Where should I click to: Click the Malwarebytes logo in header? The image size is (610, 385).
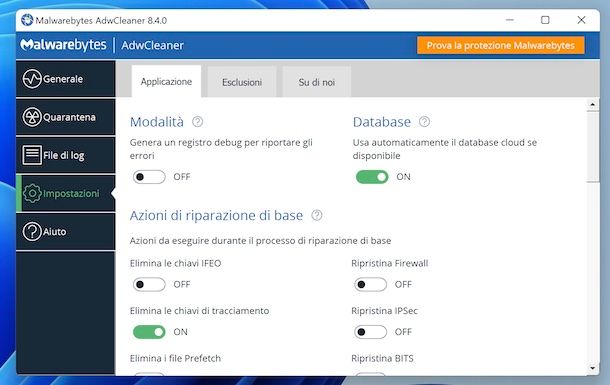63,45
